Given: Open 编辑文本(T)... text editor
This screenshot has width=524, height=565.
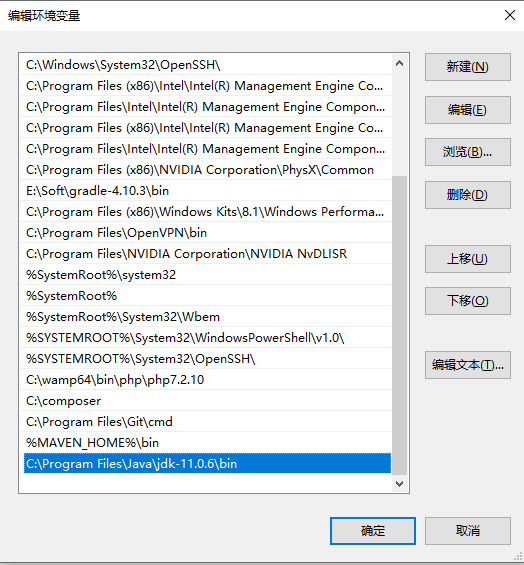Looking at the screenshot, I should tap(467, 365).
